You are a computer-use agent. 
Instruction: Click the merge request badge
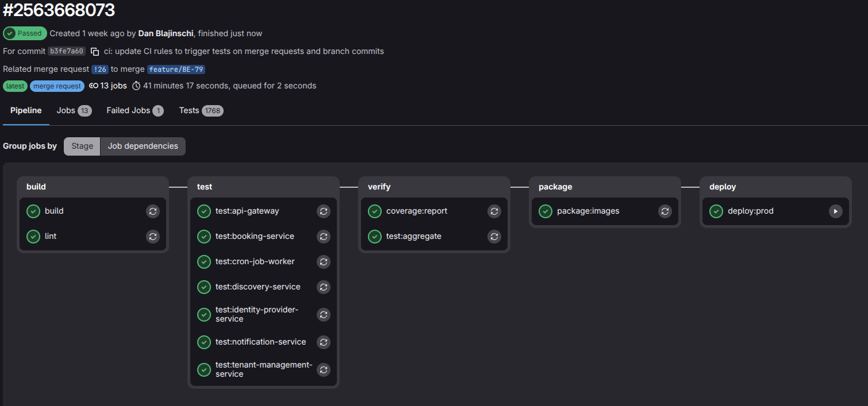pos(57,86)
